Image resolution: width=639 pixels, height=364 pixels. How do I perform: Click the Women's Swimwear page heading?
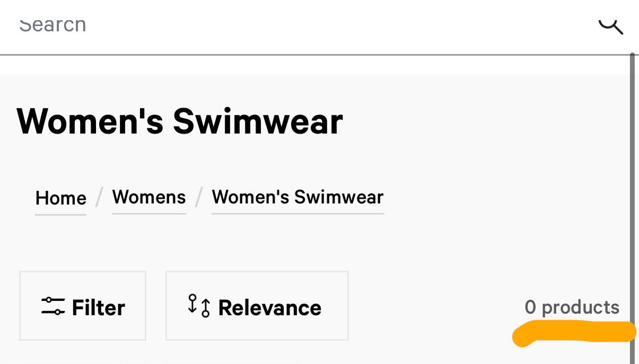(x=180, y=121)
